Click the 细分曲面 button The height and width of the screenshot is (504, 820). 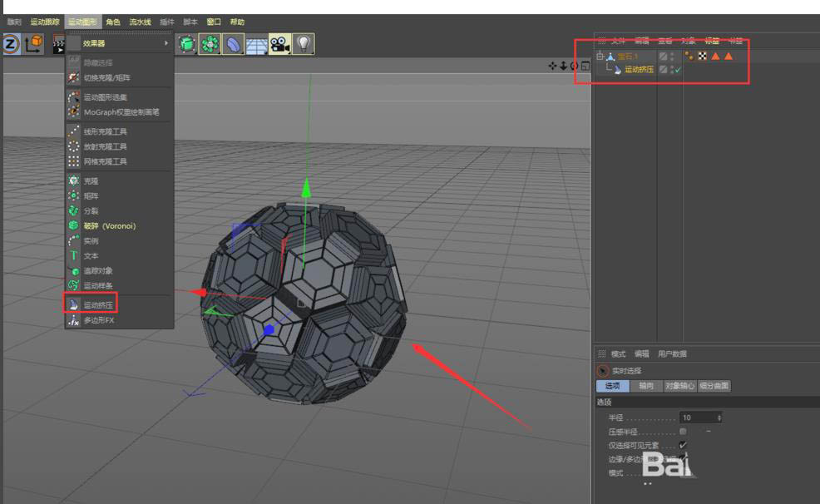point(714,386)
